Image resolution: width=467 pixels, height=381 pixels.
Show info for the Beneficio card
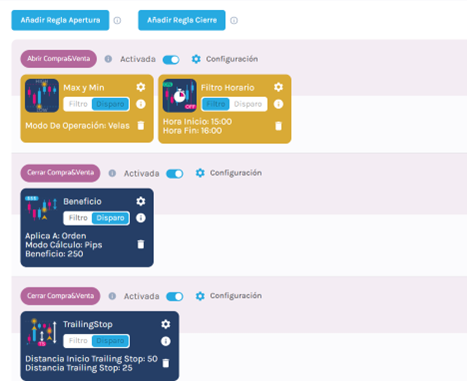click(141, 218)
